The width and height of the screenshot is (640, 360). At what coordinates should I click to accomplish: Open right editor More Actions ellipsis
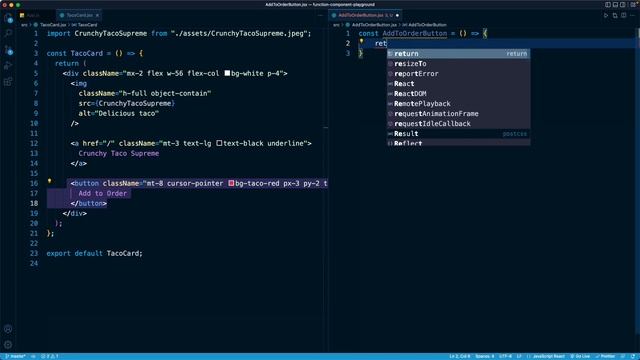tap(632, 16)
